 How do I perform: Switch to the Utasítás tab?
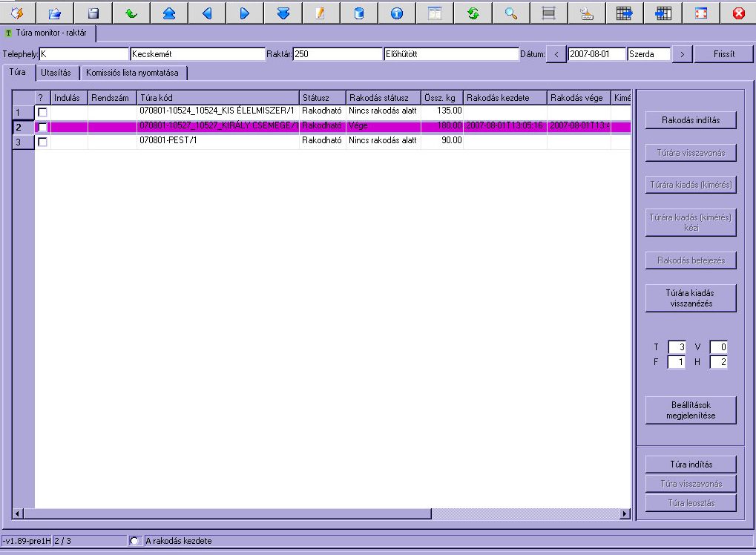click(x=56, y=73)
